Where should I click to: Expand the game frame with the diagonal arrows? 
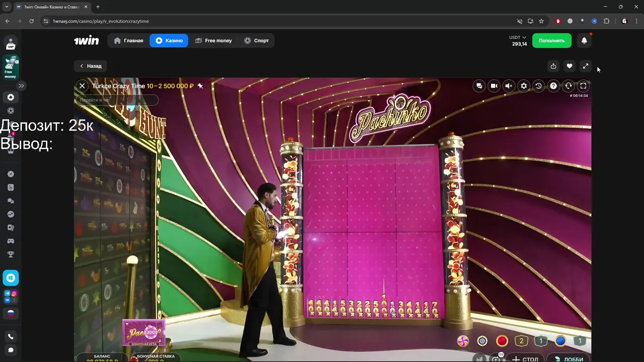coord(586,66)
